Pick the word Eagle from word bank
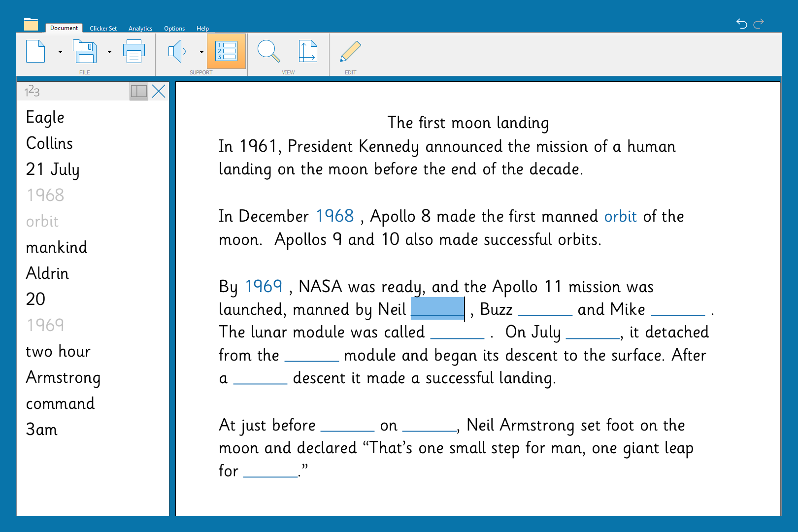 coord(45,117)
